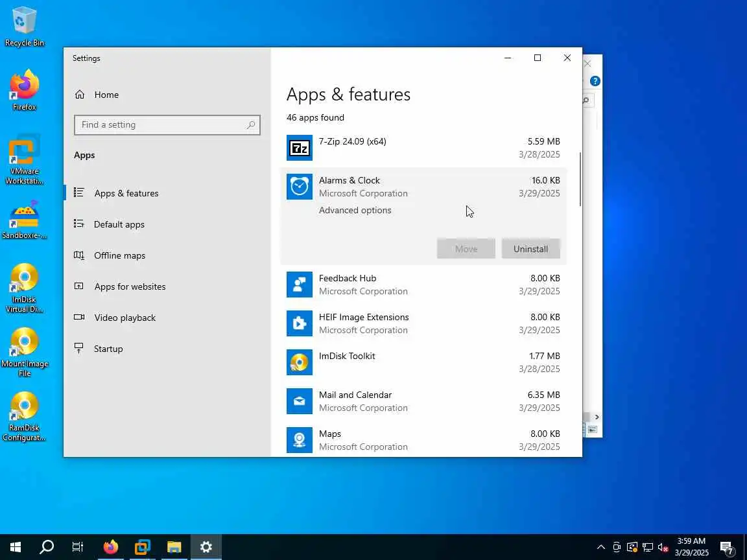Image resolution: width=747 pixels, height=560 pixels.
Task: Select RamDisk Configuration desktop icon
Action: pos(24,417)
